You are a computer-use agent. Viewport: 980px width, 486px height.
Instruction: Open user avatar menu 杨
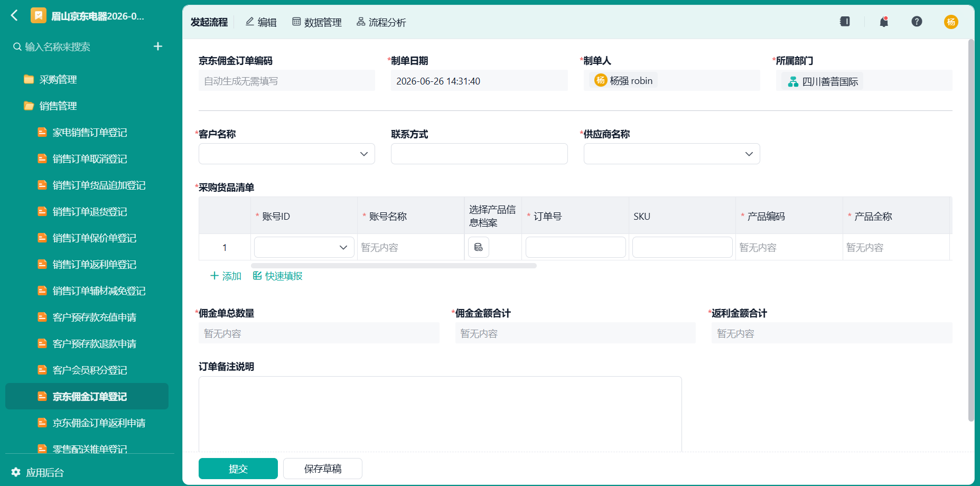(951, 22)
